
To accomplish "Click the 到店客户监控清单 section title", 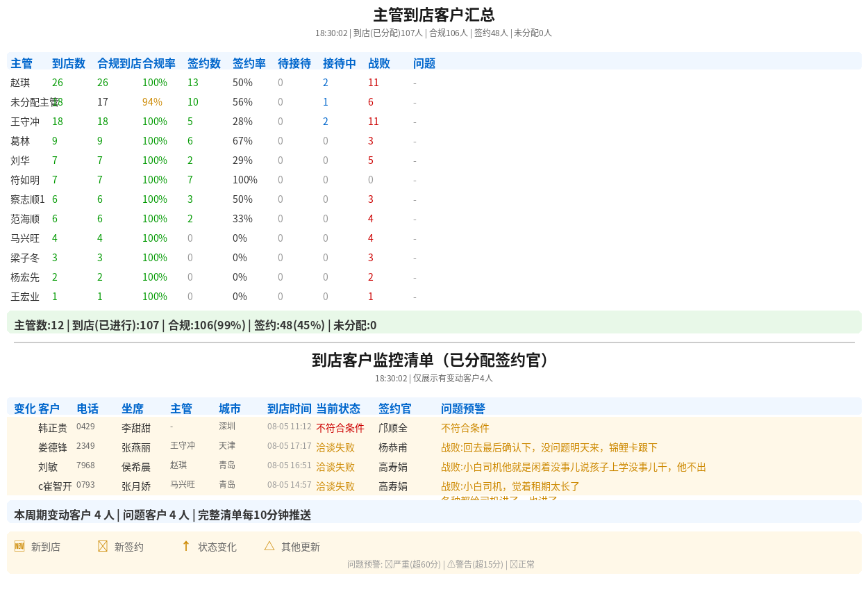I will click(434, 360).
